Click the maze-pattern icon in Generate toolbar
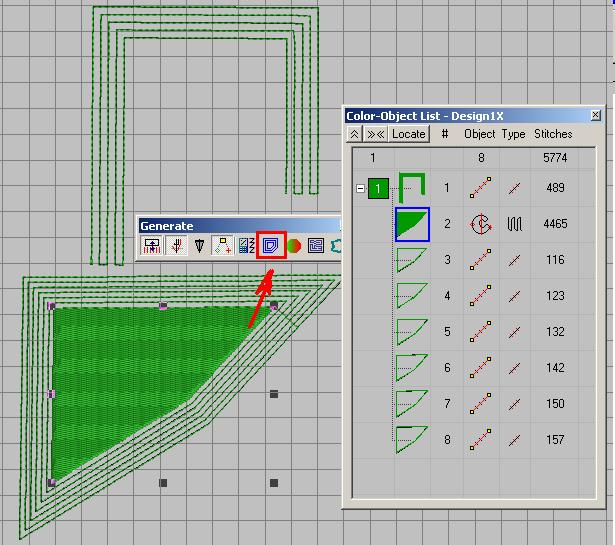This screenshot has height=545, width=615. 316,246
